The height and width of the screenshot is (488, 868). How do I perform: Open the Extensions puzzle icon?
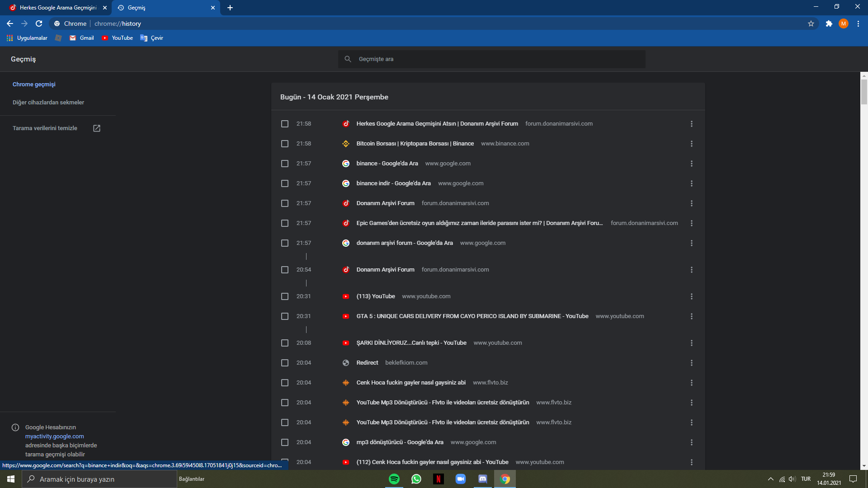click(x=829, y=23)
